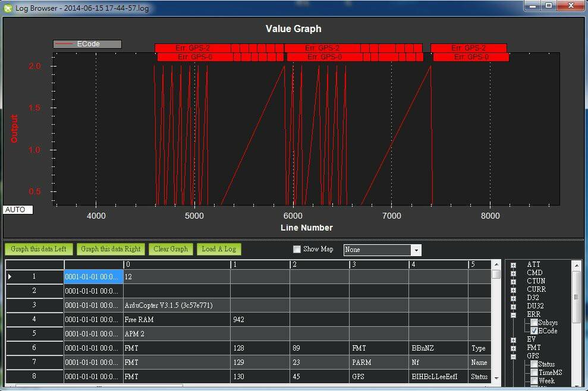Uncheck the ECode checkbox
The height and width of the screenshot is (391, 588).
tap(534, 331)
